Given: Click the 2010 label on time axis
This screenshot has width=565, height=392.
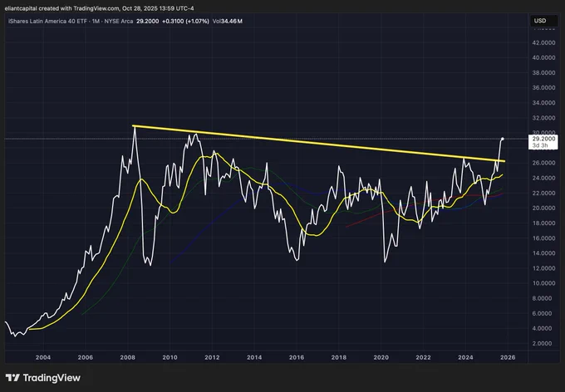Looking at the screenshot, I should tap(169, 357).
